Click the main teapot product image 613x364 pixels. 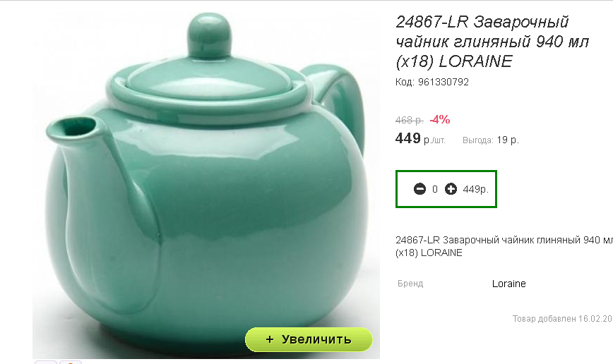[x=206, y=183]
